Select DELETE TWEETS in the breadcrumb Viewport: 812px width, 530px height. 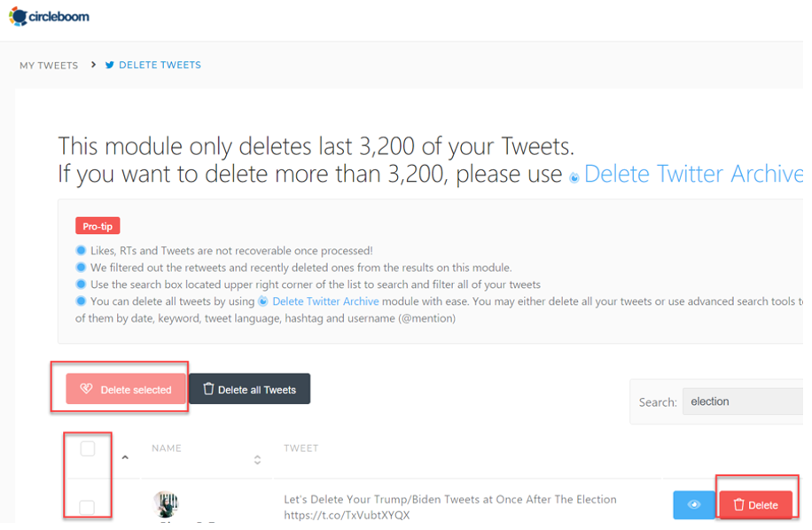click(x=160, y=65)
